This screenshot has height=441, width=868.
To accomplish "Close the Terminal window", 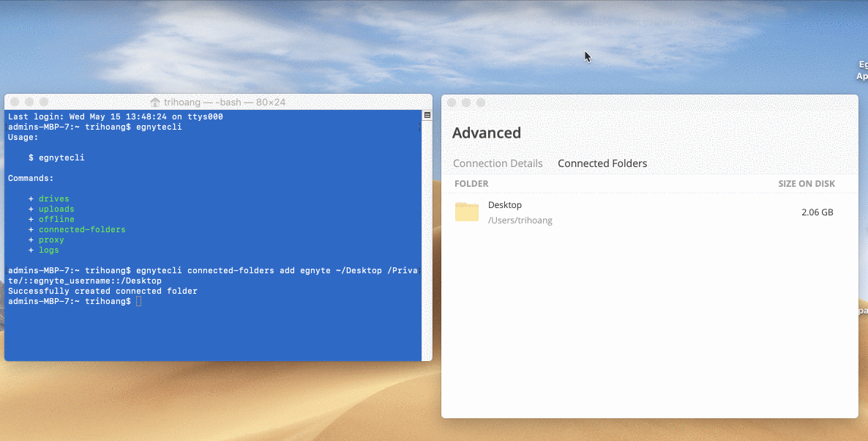I will tap(15, 102).
